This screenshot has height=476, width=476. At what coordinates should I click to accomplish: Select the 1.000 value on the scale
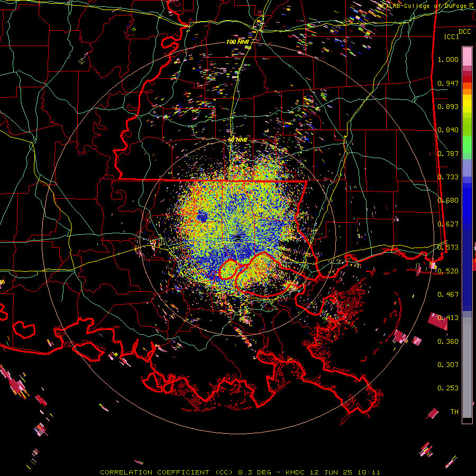448,59
